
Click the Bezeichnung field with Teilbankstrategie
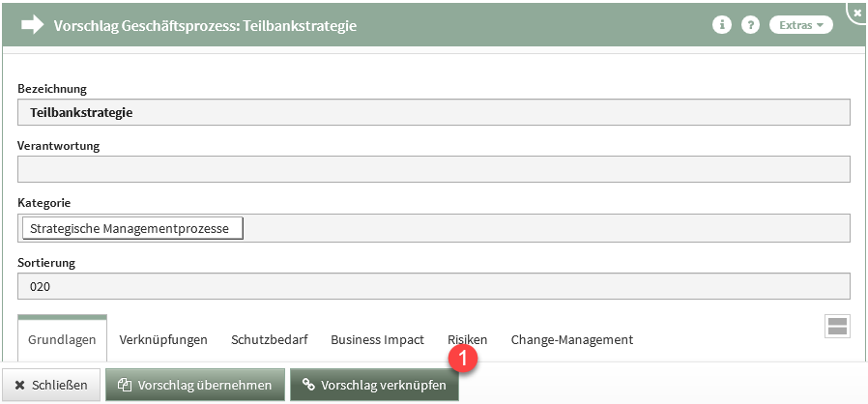433,112
